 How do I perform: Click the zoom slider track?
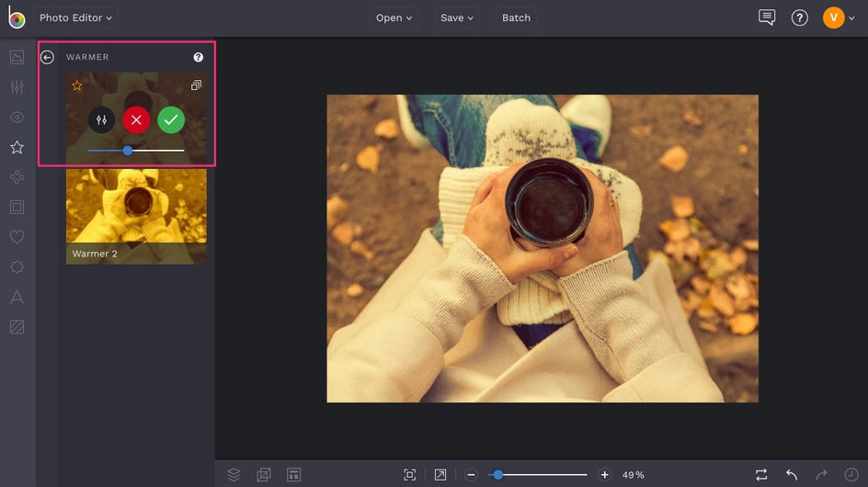(542, 475)
